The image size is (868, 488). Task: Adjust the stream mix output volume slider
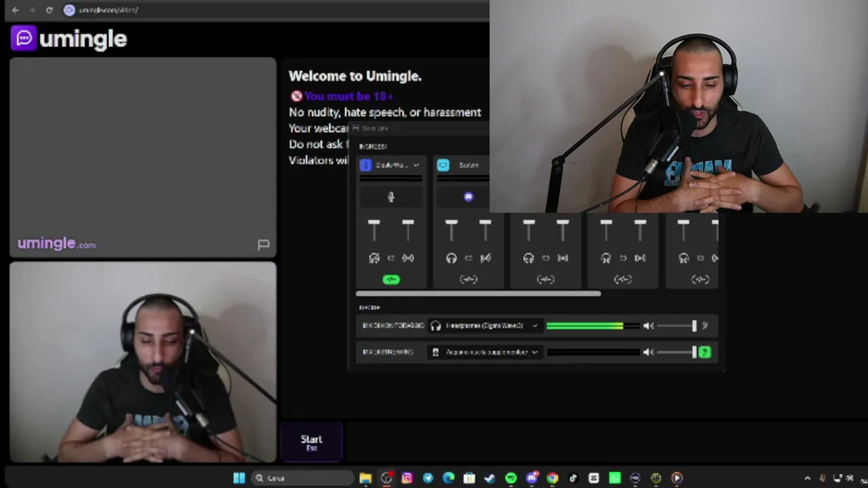[x=675, y=352]
